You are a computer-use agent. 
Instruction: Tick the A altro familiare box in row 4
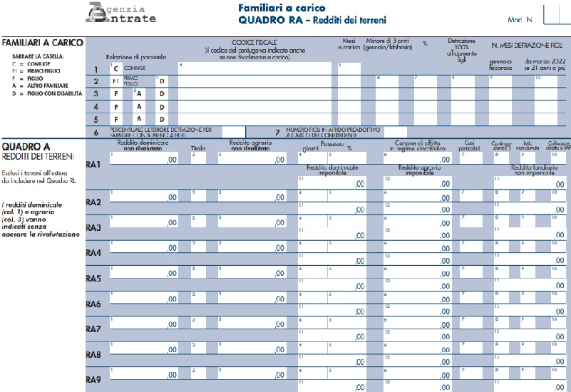click(139, 107)
